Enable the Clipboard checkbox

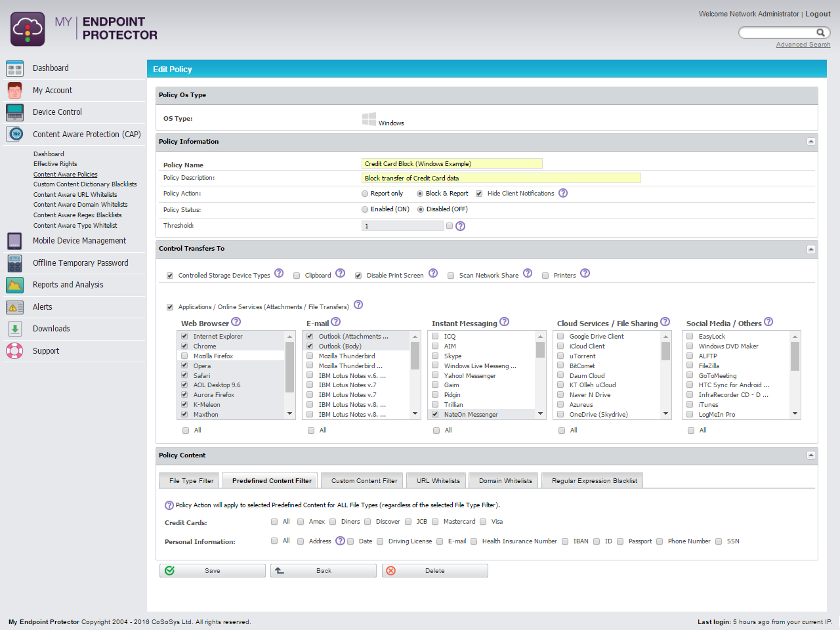pos(297,276)
